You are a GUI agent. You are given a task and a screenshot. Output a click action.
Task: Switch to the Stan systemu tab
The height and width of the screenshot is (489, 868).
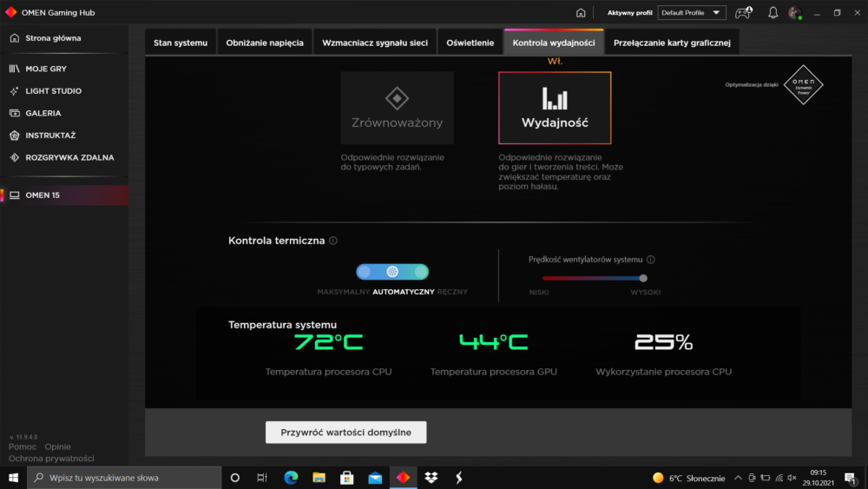coord(181,43)
